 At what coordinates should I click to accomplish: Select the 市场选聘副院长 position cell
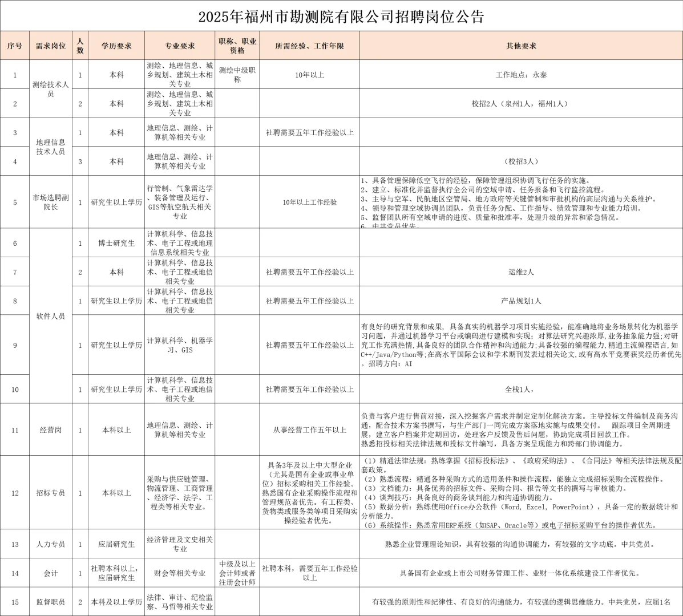tap(51, 202)
